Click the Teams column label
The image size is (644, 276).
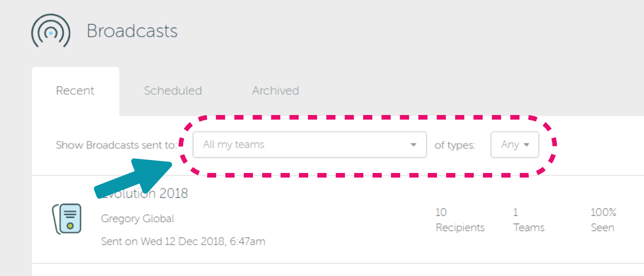[529, 228]
